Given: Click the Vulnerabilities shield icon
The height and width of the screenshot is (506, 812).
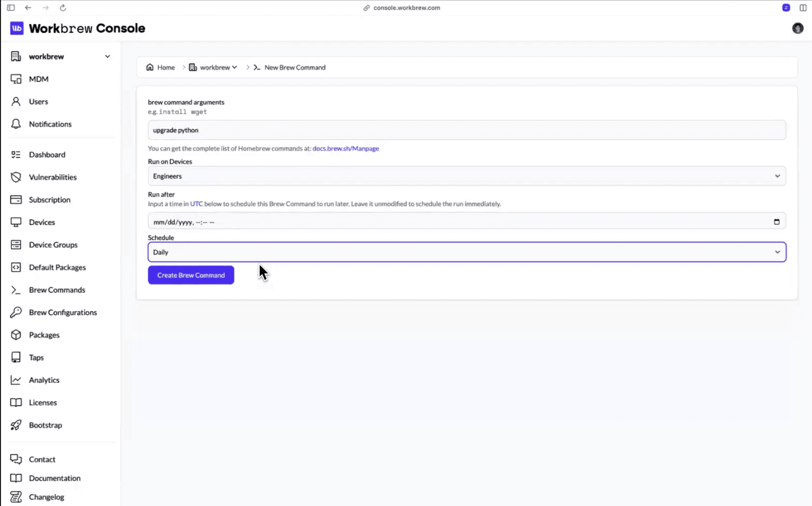Looking at the screenshot, I should (16, 177).
